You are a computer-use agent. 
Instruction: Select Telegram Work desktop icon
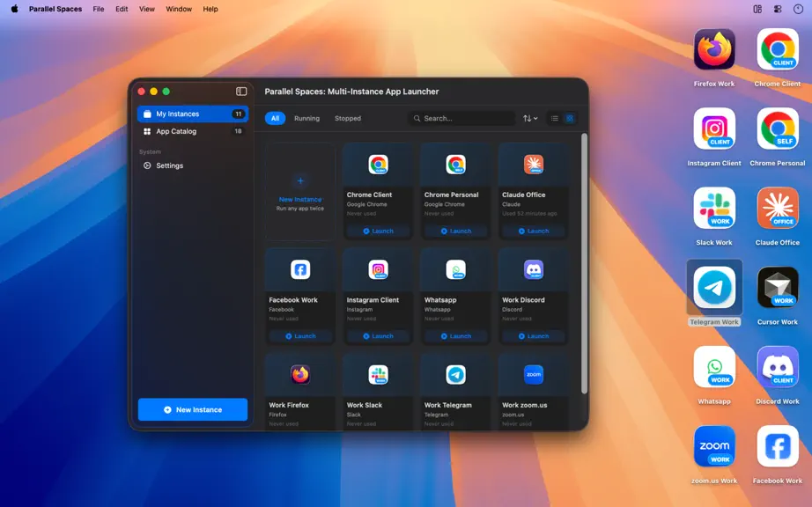point(714,288)
